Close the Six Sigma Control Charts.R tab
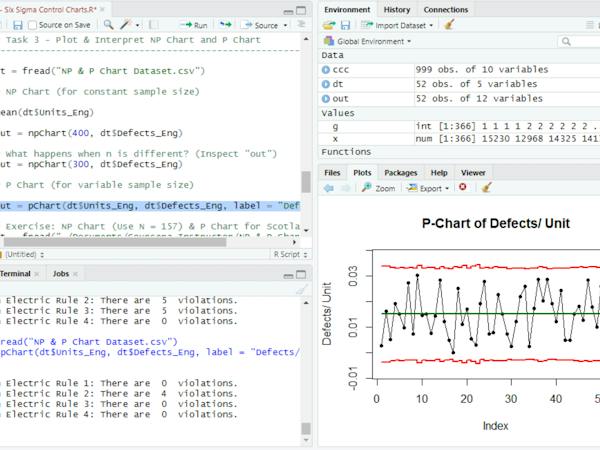 (x=102, y=10)
